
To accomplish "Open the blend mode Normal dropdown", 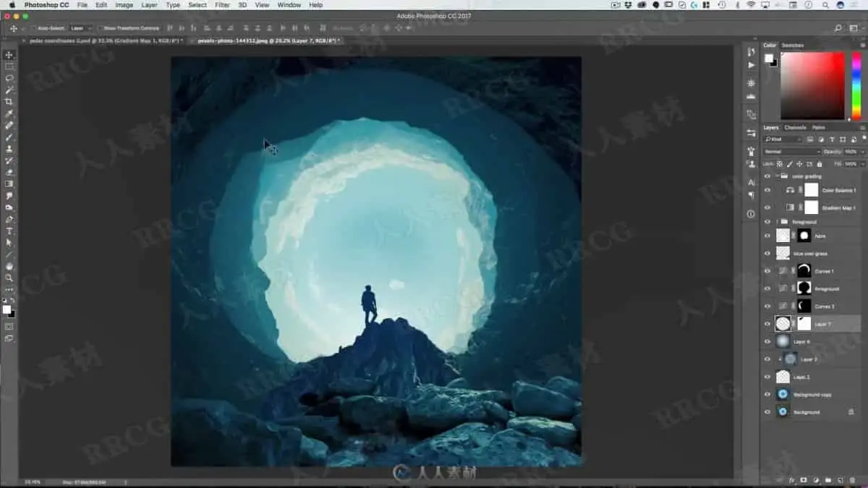I will [792, 152].
